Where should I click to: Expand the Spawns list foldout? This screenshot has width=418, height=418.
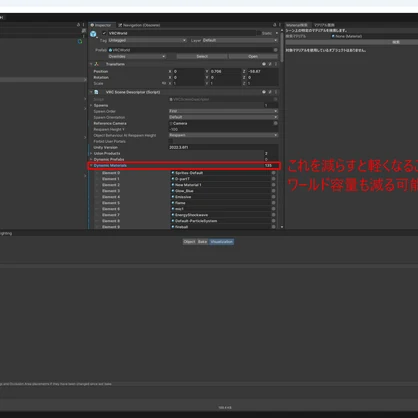point(91,105)
